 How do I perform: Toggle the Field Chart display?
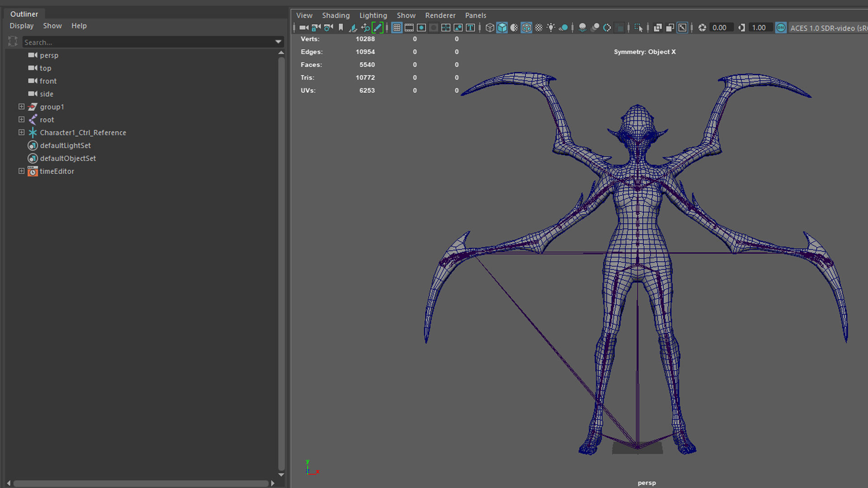coord(446,28)
